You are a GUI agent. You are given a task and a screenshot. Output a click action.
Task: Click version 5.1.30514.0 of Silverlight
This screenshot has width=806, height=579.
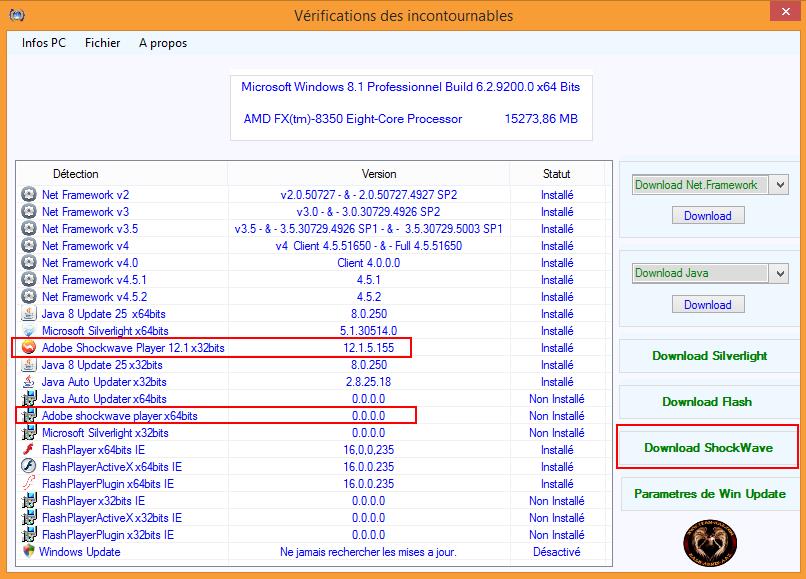coord(369,331)
